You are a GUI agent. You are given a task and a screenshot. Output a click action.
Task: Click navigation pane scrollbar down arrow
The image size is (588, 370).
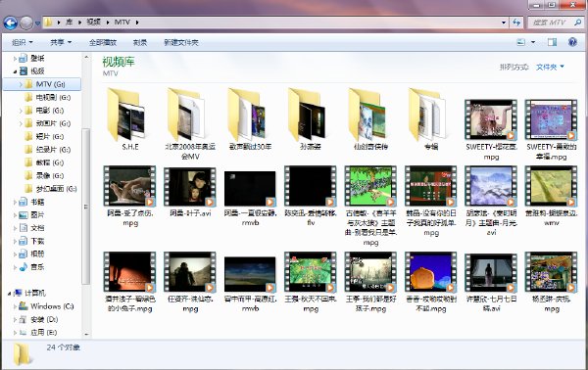pyautogui.click(x=86, y=334)
